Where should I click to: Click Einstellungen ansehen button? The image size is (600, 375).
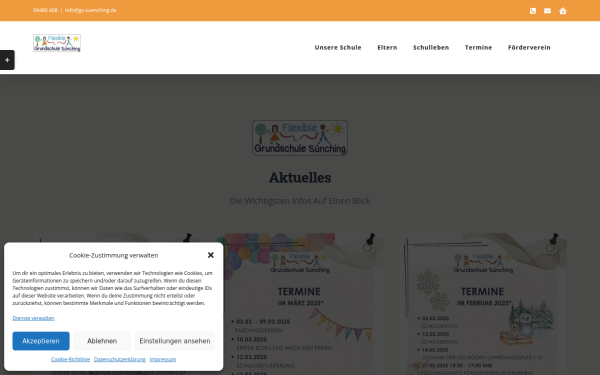[175, 341]
